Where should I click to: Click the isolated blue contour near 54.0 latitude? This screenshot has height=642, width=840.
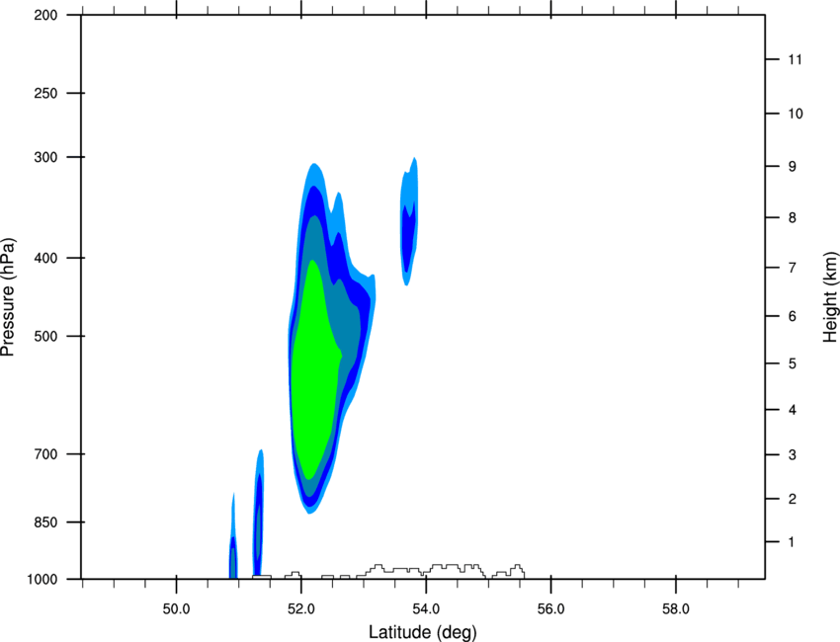409,221
